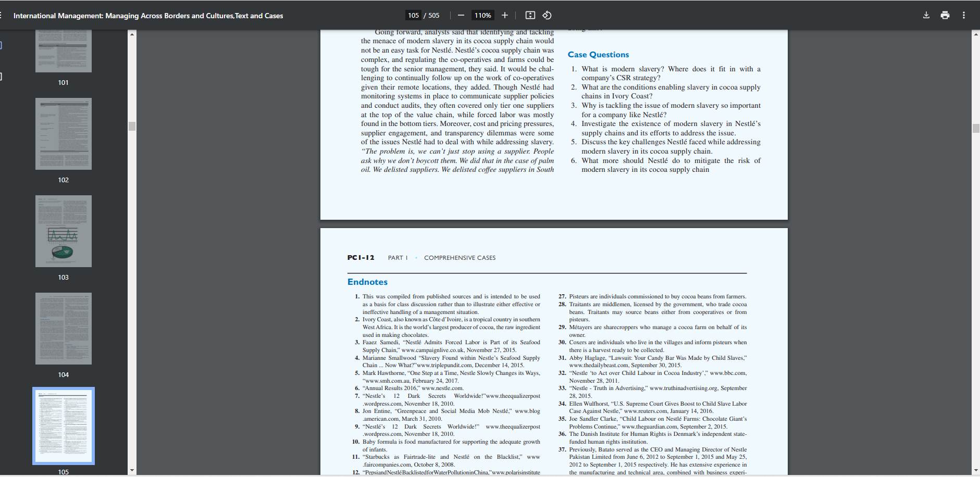Click endnote 31 by Abby Haglage
The width and height of the screenshot is (980, 477).
[652, 361]
